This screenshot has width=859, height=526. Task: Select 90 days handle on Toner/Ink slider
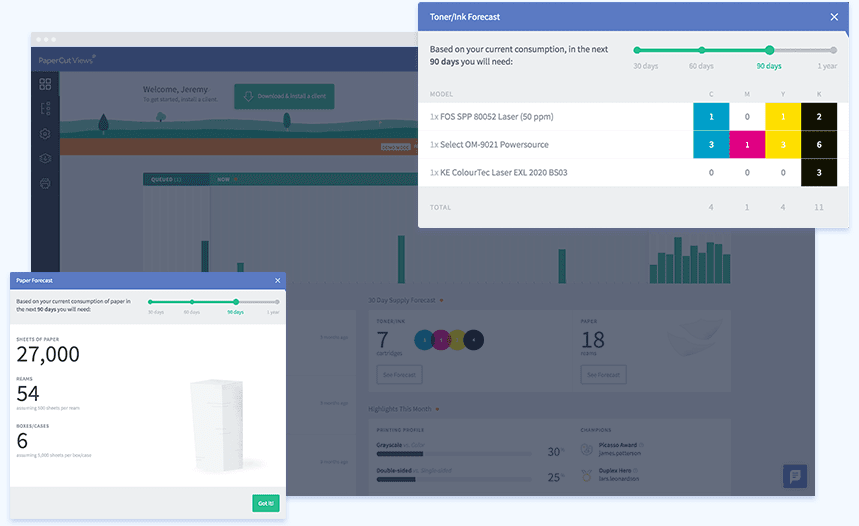click(770, 50)
